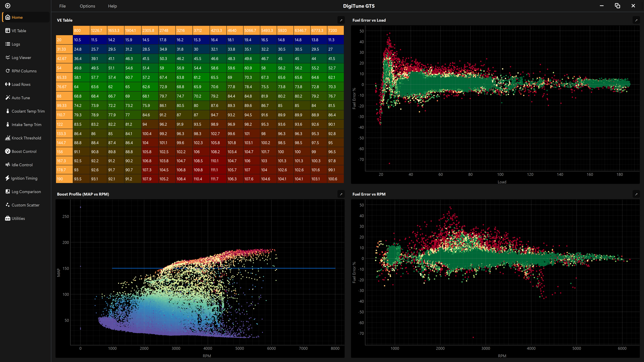Go to the Logs page label
The image size is (644, 362).
[x=16, y=44]
